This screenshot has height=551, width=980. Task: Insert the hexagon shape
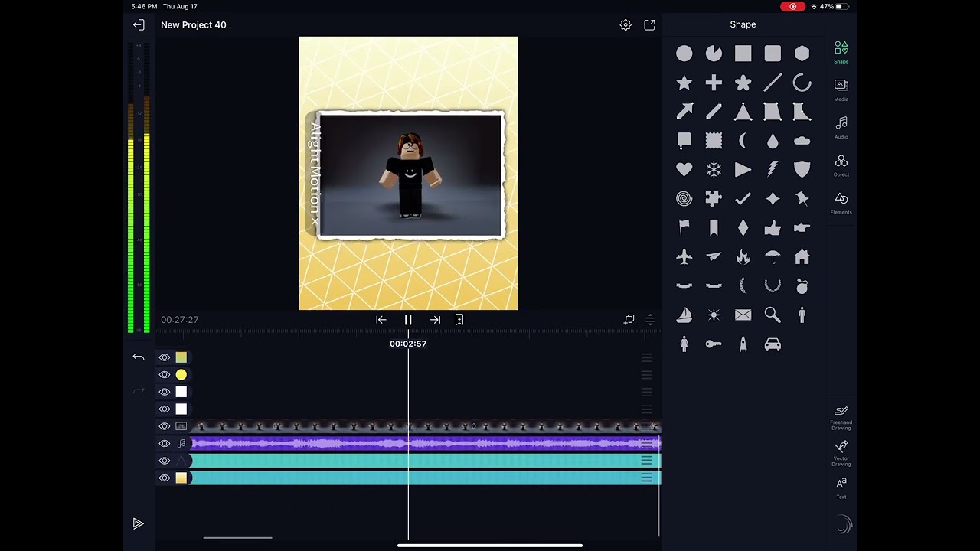(802, 54)
